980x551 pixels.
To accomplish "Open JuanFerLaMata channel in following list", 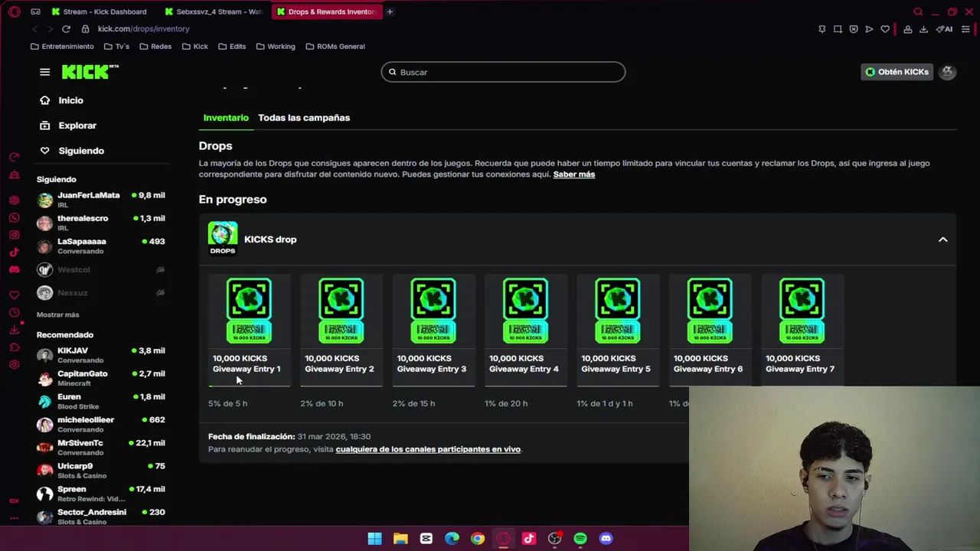I will tap(101, 200).
